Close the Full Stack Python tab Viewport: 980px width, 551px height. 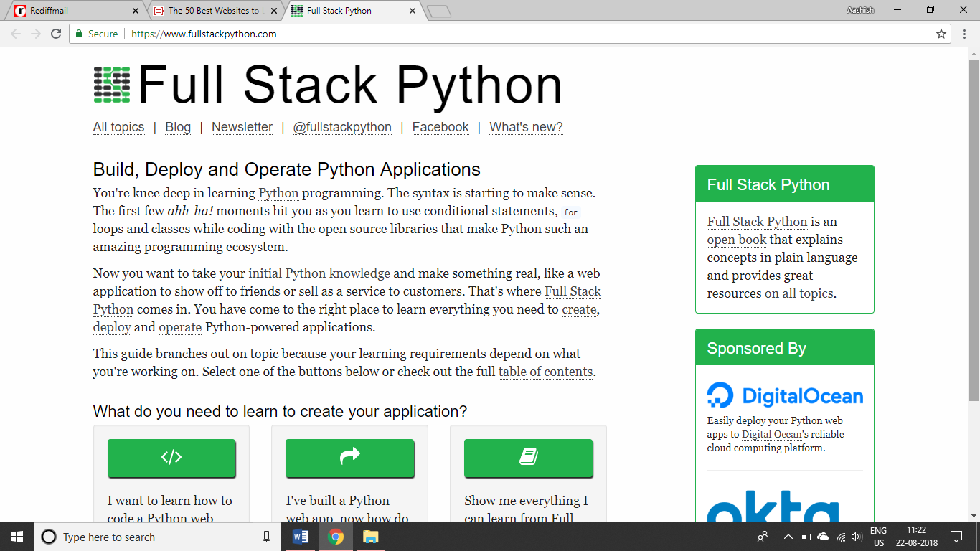[x=413, y=11]
